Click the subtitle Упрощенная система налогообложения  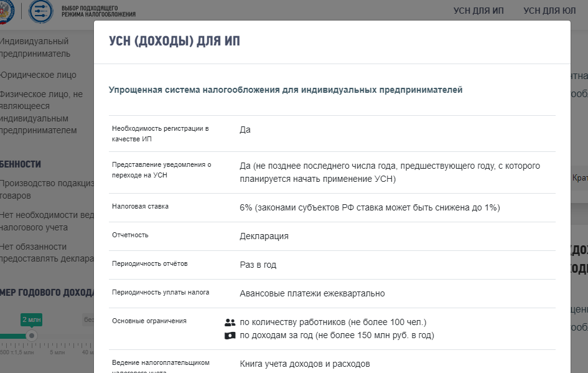tap(286, 90)
